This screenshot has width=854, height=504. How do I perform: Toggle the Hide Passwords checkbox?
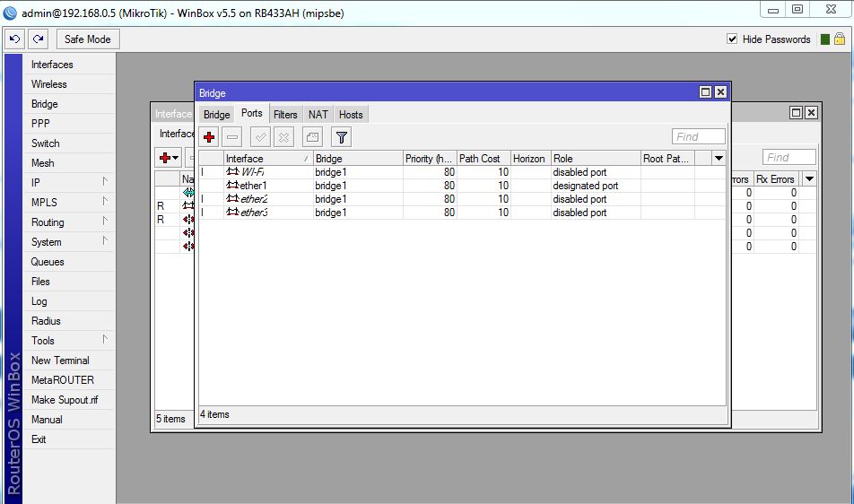point(732,39)
